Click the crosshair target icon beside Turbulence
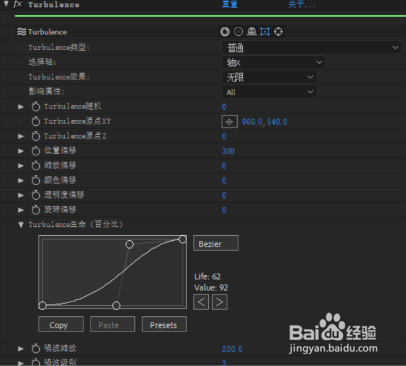 [x=278, y=32]
